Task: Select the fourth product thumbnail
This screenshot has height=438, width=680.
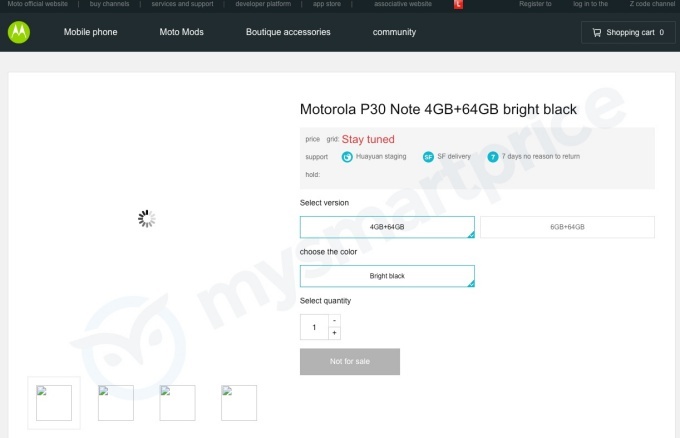Action: [x=239, y=403]
